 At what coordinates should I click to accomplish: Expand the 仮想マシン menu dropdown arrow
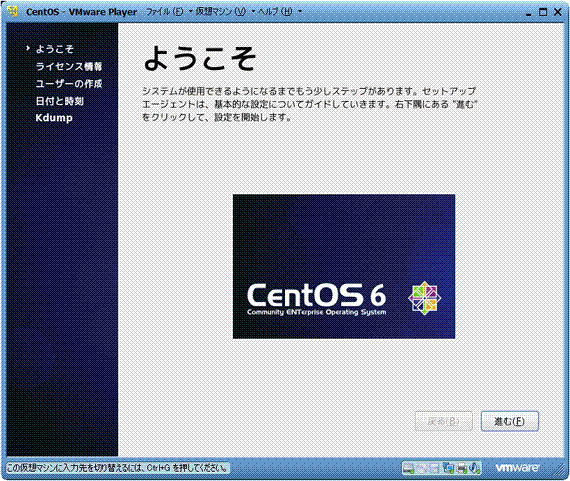[253, 11]
